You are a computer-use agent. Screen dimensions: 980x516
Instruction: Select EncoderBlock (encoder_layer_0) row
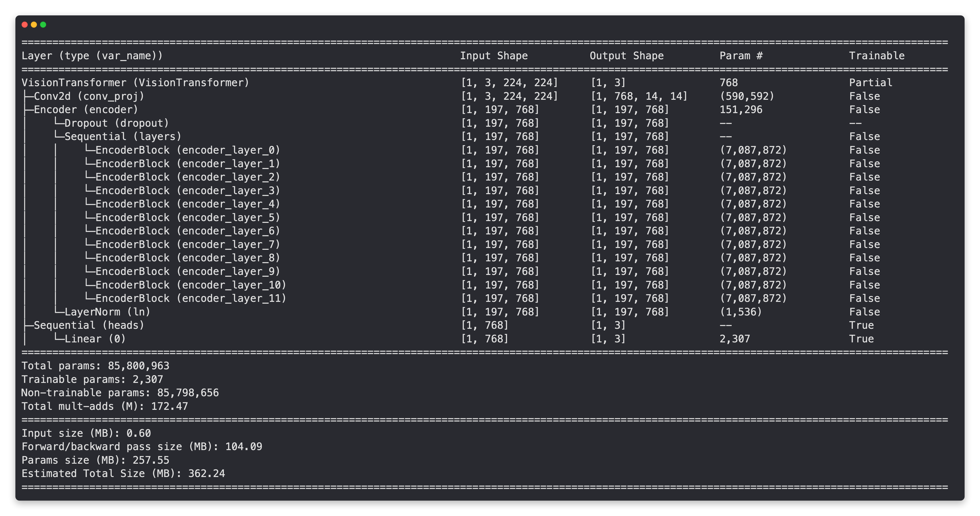188,150
